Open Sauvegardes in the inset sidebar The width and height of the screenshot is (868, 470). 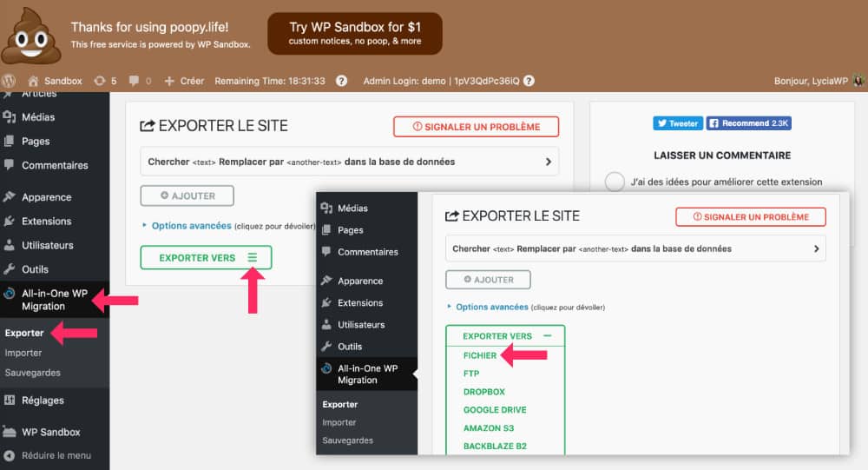(348, 440)
